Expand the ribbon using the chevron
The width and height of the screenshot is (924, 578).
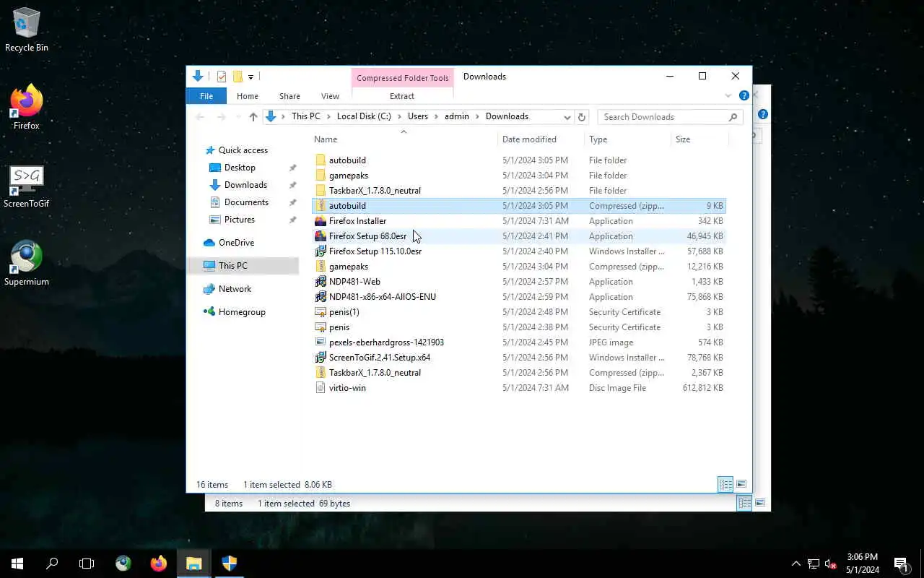coord(728,96)
